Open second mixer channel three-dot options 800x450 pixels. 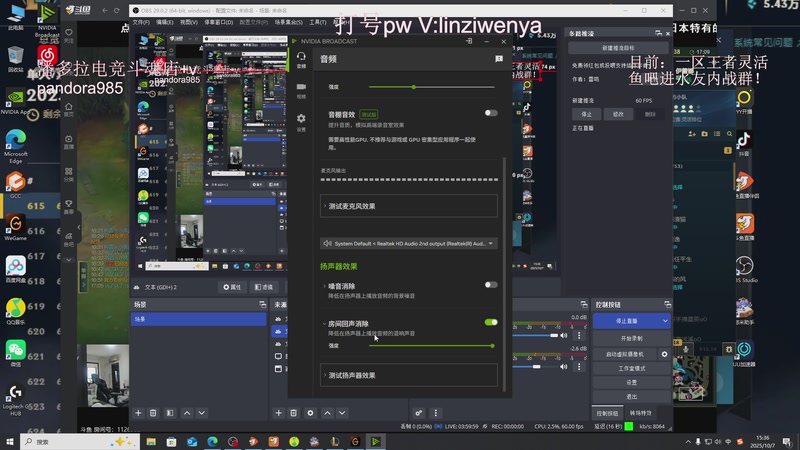click(579, 366)
